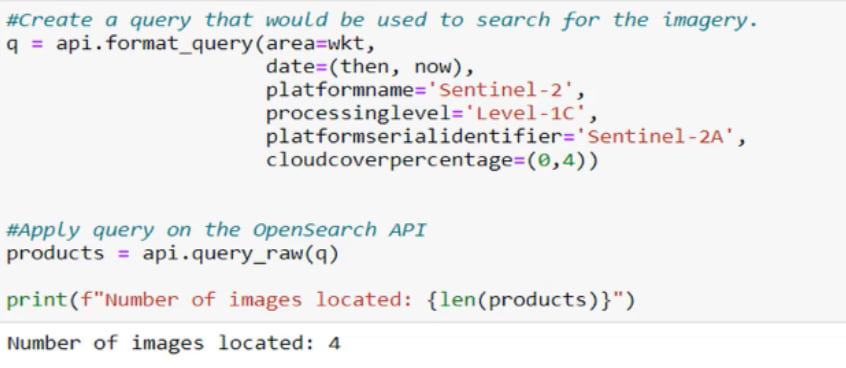Click the output "Number of images located: 4"
This screenshot has width=846, height=368.
174,343
